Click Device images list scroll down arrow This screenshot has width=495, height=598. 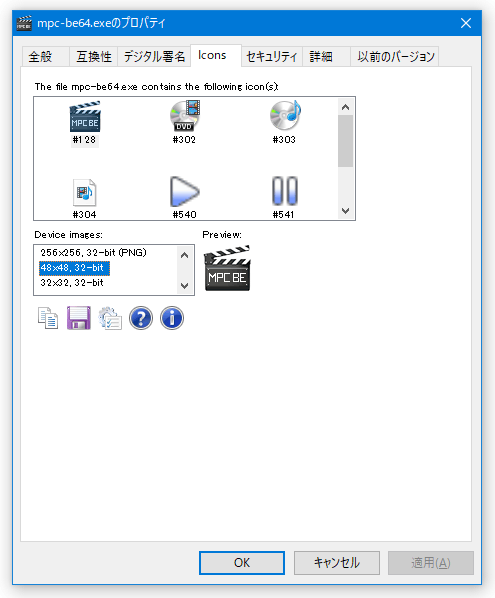185,285
